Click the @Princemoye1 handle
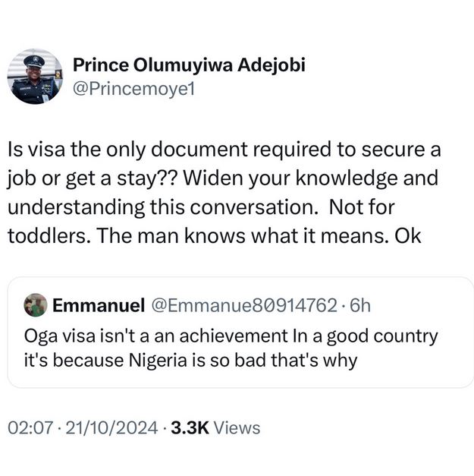This screenshot has height=476, width=474. point(134,89)
